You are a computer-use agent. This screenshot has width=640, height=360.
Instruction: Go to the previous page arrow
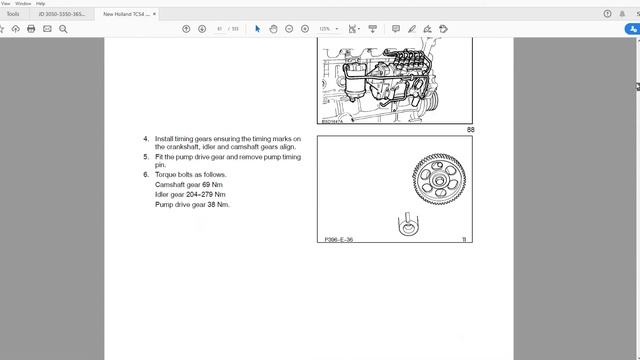point(186,29)
